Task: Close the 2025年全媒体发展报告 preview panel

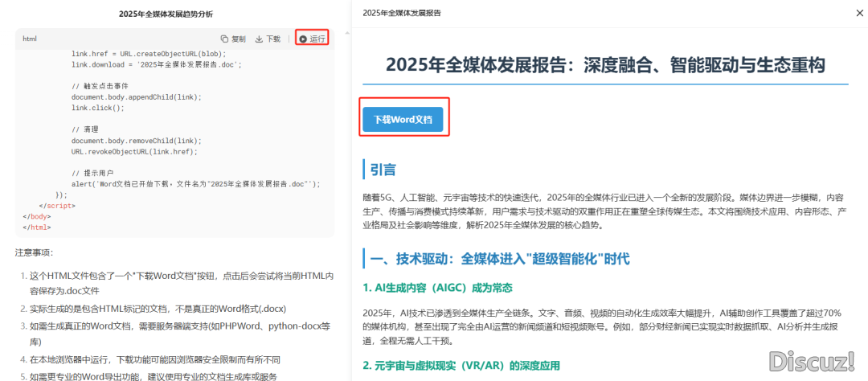Action: (859, 13)
